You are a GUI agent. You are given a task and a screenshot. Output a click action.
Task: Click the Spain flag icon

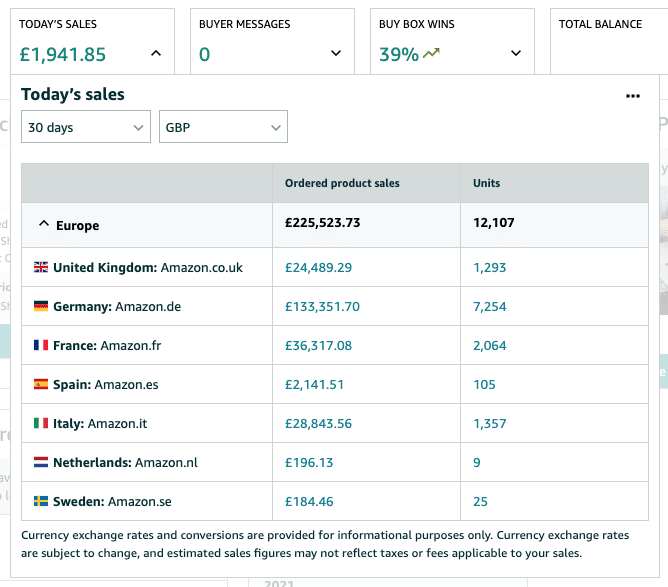(41, 384)
